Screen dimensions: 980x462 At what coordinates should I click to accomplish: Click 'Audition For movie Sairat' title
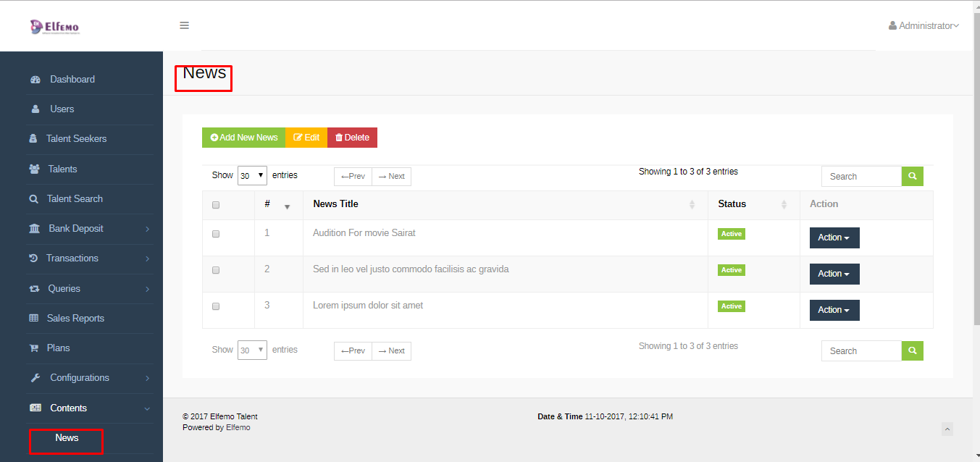coord(364,233)
